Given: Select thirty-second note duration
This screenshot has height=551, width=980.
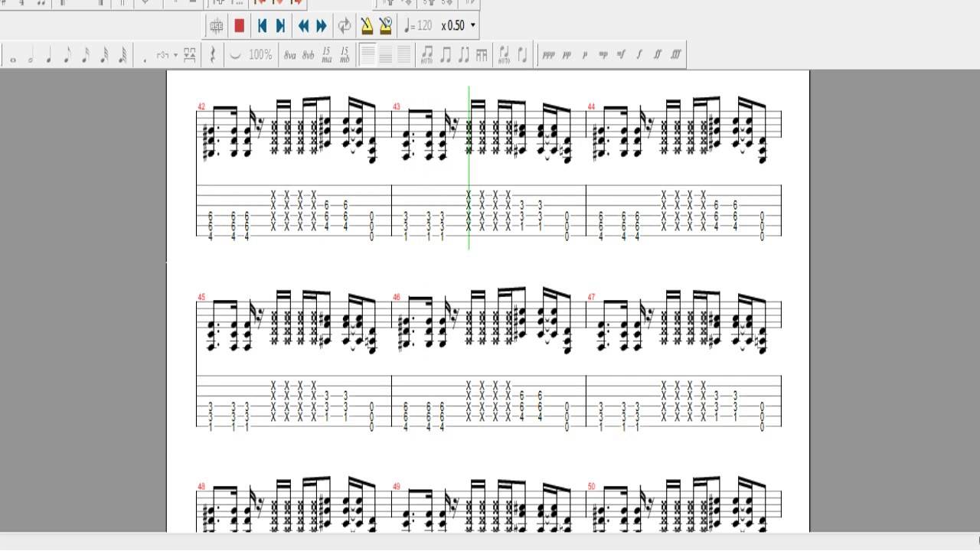Looking at the screenshot, I should click(x=104, y=55).
